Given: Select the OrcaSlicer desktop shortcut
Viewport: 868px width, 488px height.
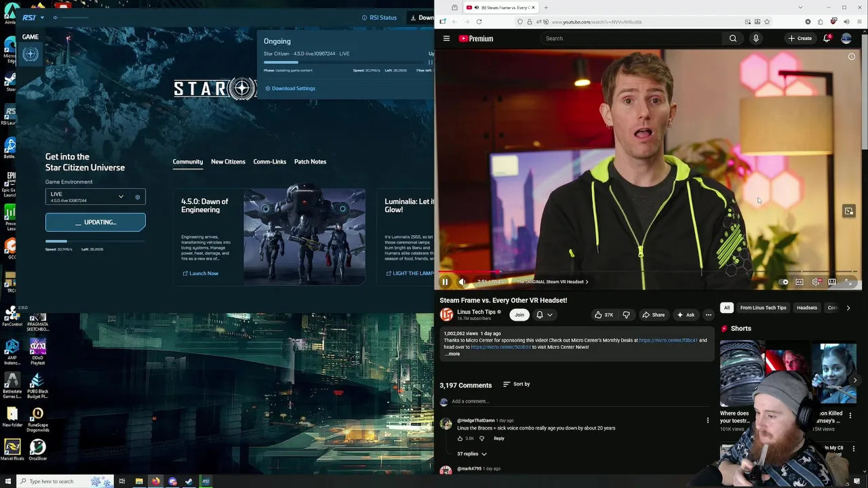Looking at the screenshot, I should coord(38,450).
